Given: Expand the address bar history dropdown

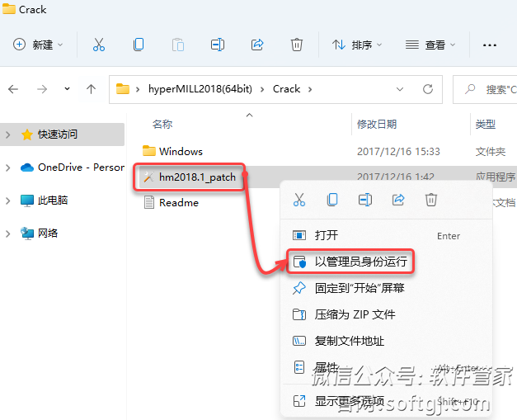Looking at the screenshot, I should pos(400,89).
